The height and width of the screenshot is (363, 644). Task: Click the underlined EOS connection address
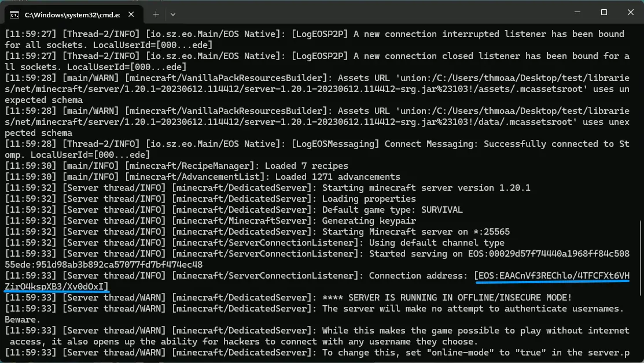click(552, 276)
